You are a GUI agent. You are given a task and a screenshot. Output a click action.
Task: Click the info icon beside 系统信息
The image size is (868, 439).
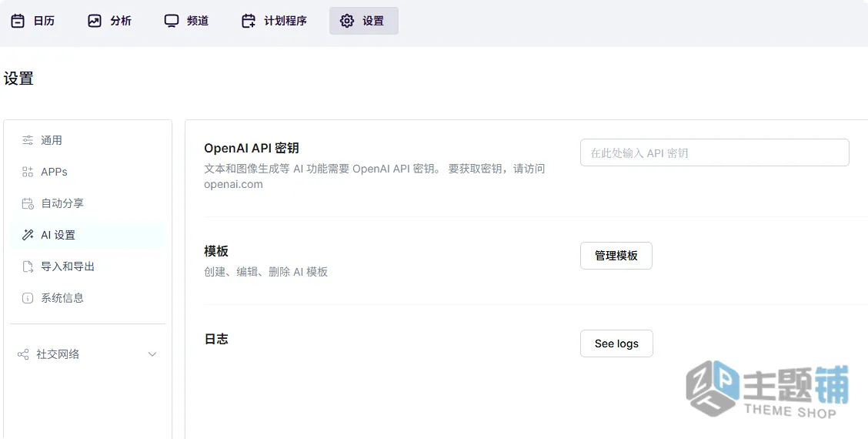28,298
